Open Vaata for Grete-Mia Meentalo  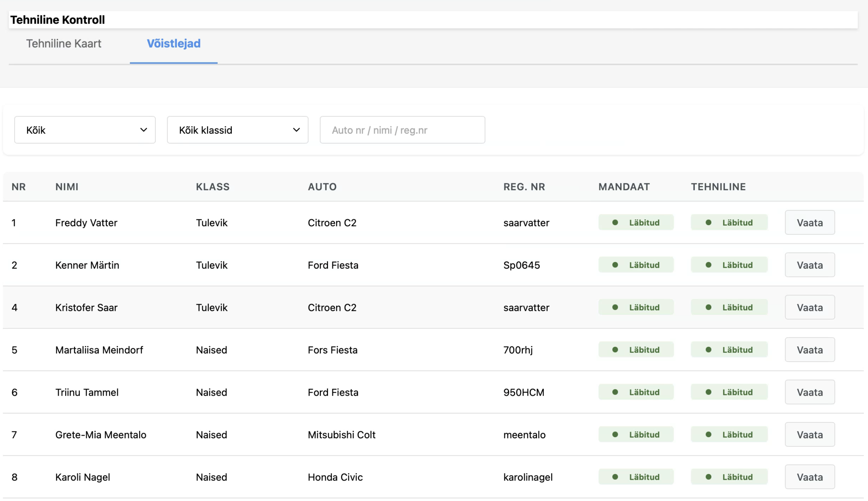[810, 434]
